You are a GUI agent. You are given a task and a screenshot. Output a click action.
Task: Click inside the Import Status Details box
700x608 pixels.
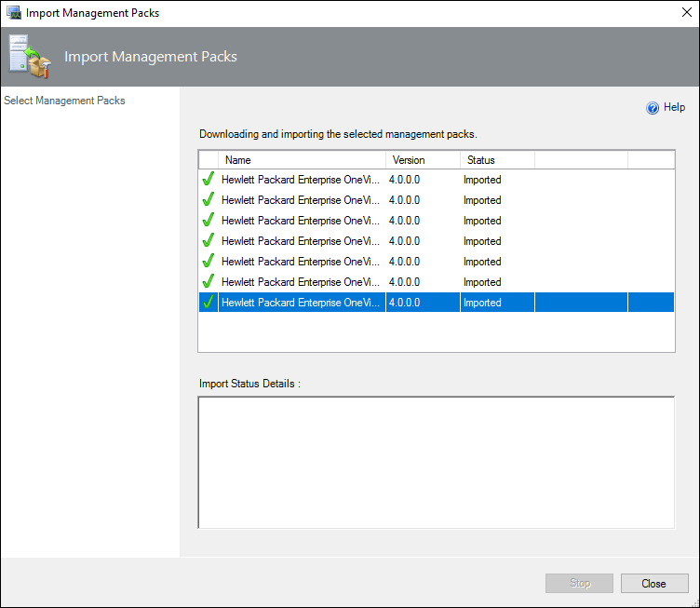[x=437, y=463]
